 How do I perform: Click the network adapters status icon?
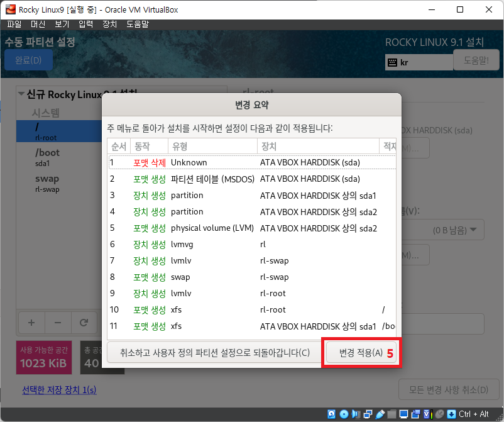[x=368, y=414]
